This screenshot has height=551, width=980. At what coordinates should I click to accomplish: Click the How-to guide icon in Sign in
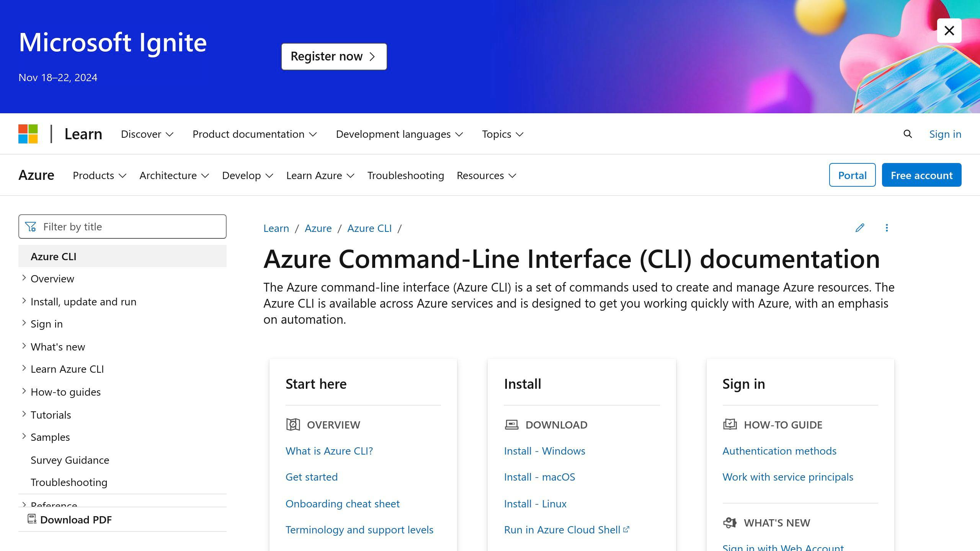click(730, 424)
